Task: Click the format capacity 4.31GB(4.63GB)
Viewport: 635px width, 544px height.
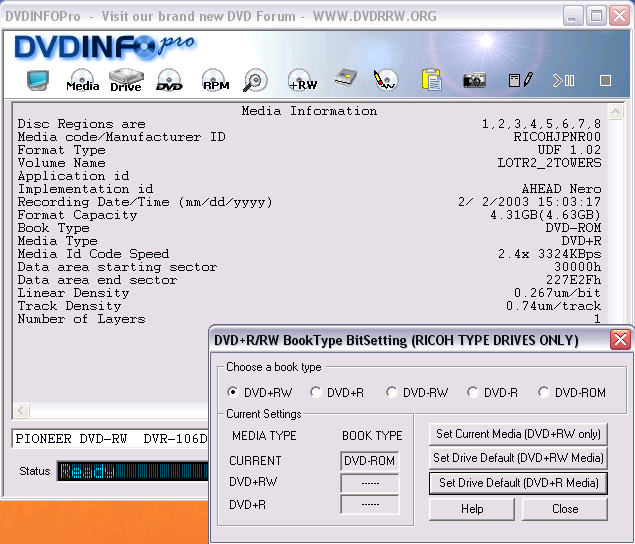Action: point(545,215)
